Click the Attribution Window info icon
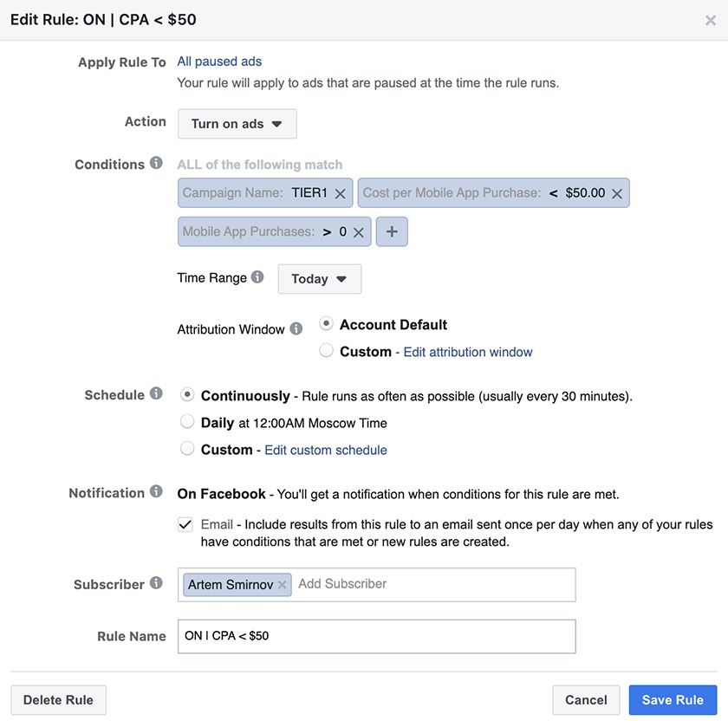The image size is (728, 727). (296, 329)
